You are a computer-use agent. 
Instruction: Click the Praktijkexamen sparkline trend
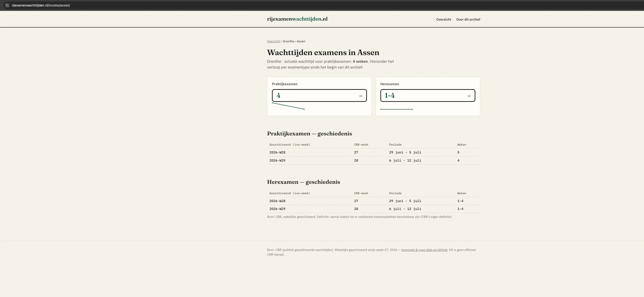point(288,106)
